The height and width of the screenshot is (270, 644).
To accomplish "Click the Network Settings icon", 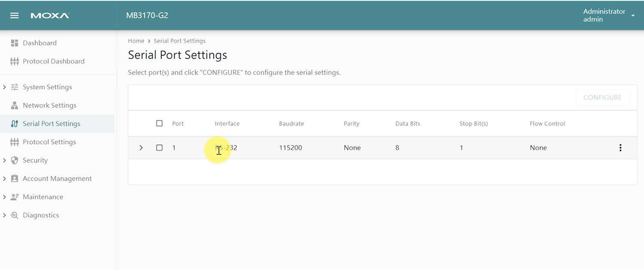I will pyautogui.click(x=15, y=105).
